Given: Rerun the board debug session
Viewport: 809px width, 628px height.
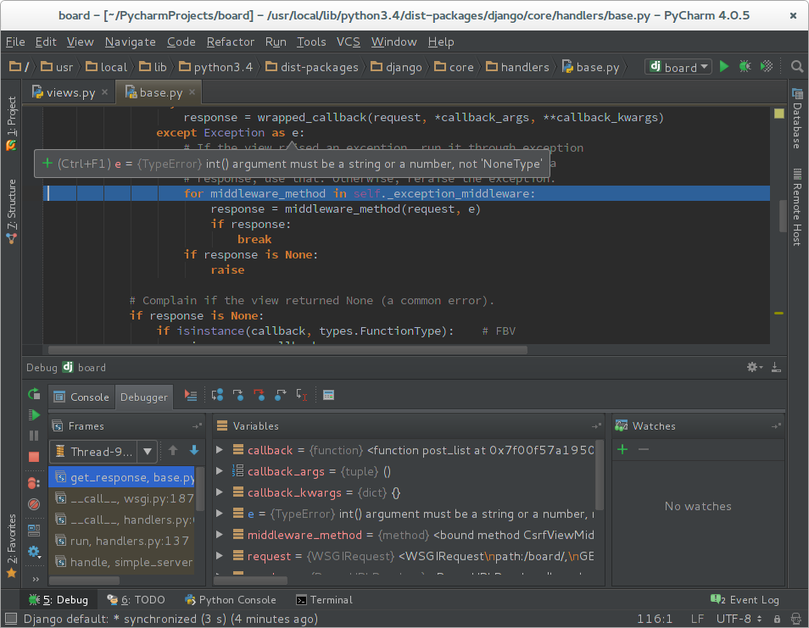Looking at the screenshot, I should (x=34, y=394).
